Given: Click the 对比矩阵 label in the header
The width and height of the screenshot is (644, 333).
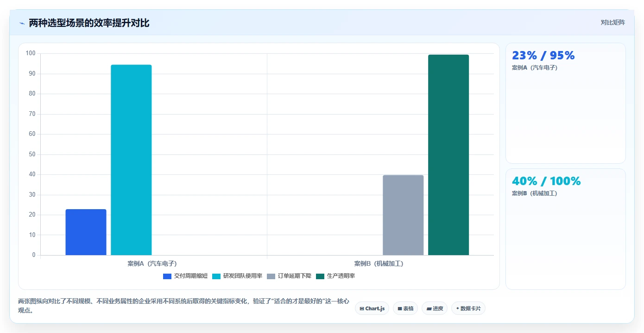Looking at the screenshot, I should coord(612,23).
